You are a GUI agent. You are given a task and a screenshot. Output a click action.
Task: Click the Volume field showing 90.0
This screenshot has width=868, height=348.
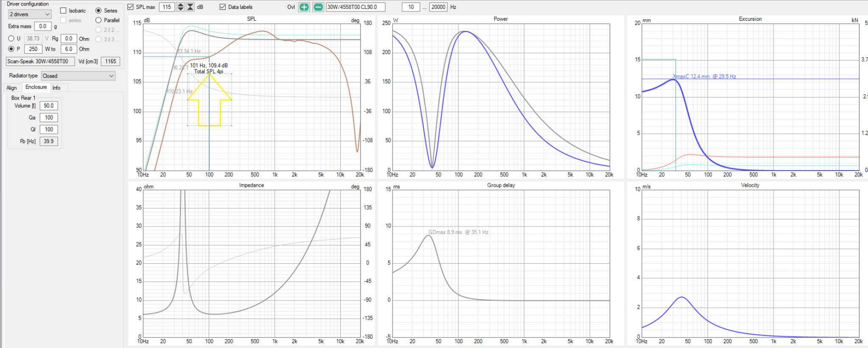49,106
